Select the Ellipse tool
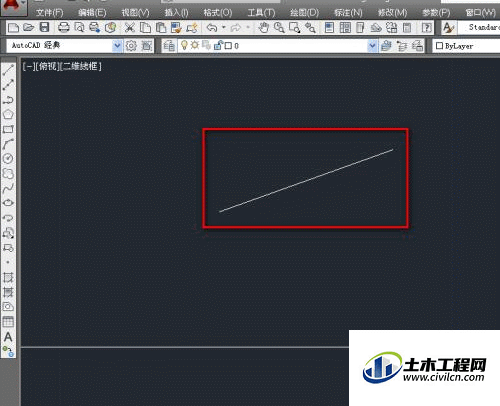The image size is (500, 406). coord(8,203)
